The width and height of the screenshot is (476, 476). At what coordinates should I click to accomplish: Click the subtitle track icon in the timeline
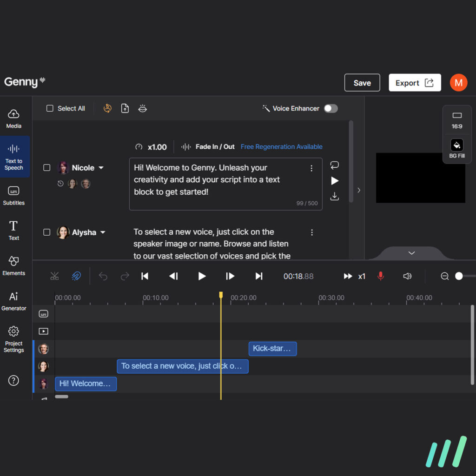point(43,314)
